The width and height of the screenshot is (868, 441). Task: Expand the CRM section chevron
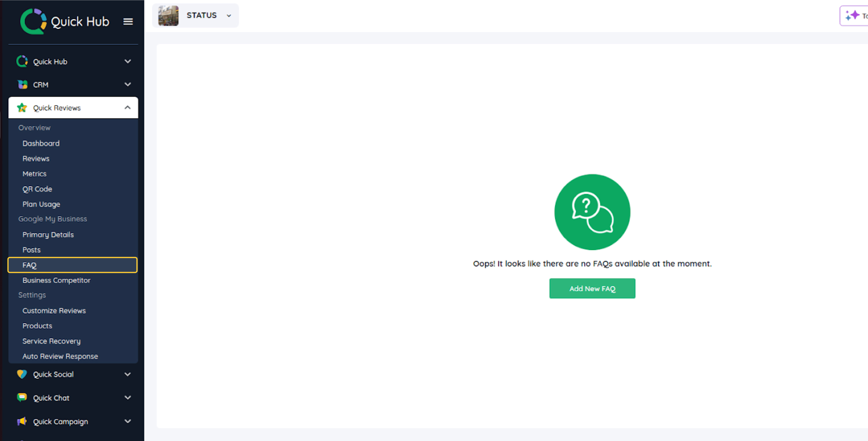(127, 85)
